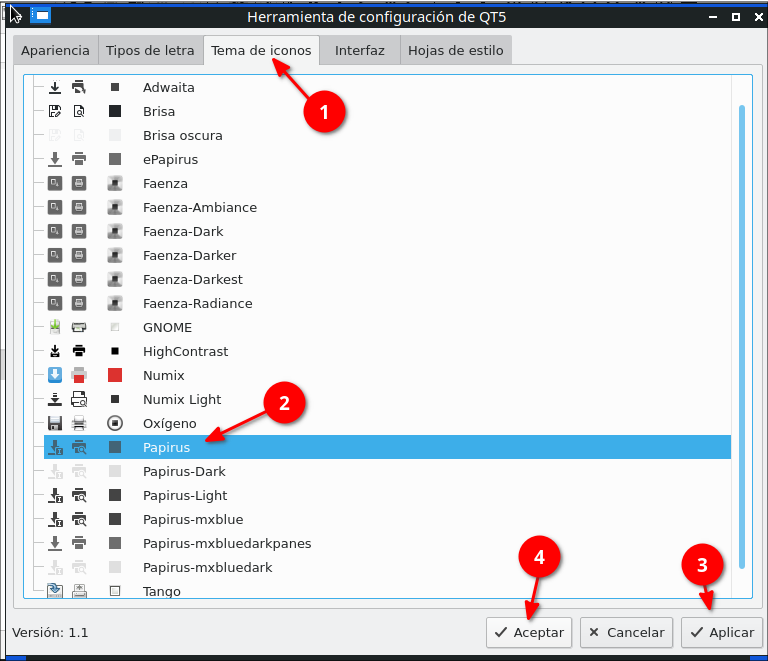
Task: Open the Hojas de estilo tab
Action: [x=456, y=50]
